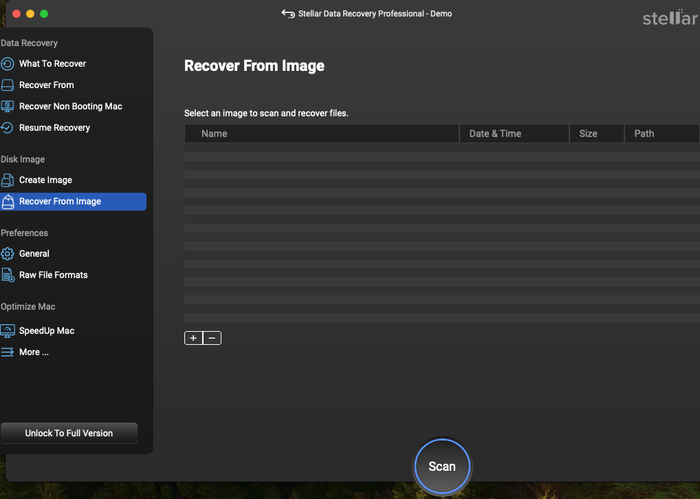The height and width of the screenshot is (499, 700).
Task: Click the SpeedUp Mac icon
Action: [8, 331]
